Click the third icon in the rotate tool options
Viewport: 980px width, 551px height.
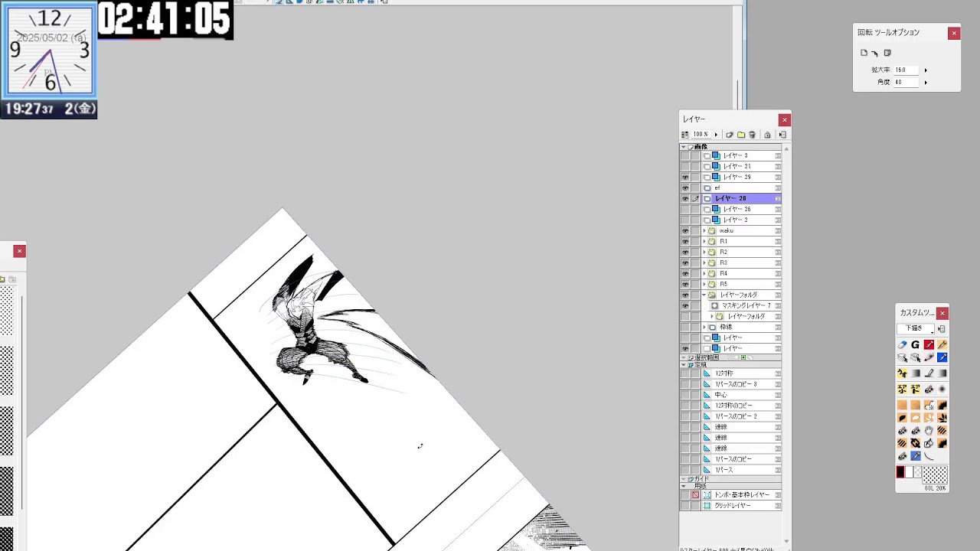pos(887,53)
